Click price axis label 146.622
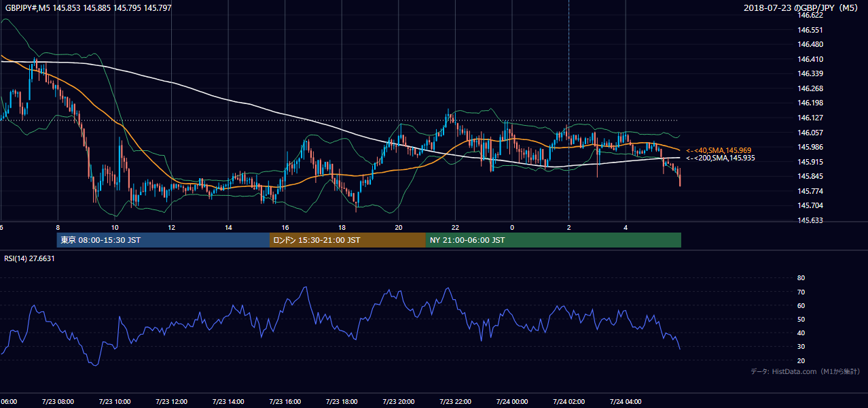This screenshot has height=408, width=868. tap(811, 15)
